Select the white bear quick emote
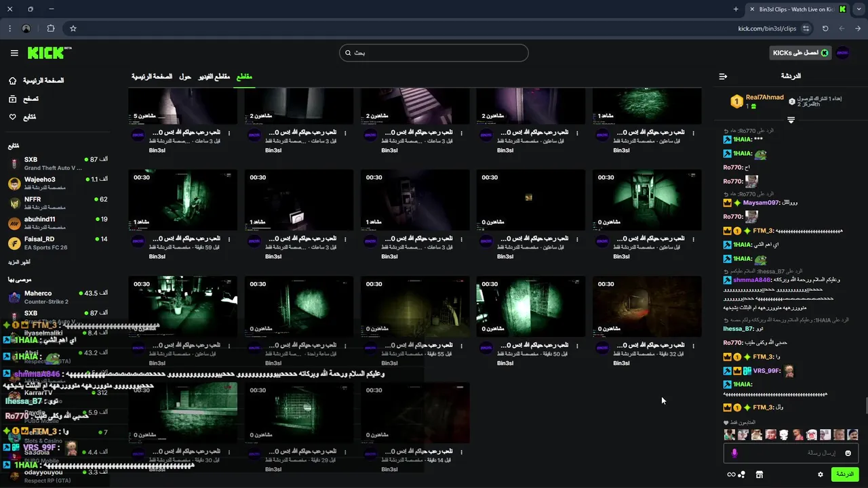Image resolution: width=868 pixels, height=488 pixels. click(x=784, y=434)
